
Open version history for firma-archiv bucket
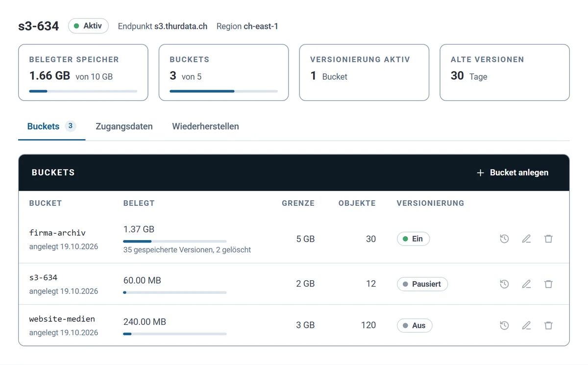pyautogui.click(x=504, y=239)
